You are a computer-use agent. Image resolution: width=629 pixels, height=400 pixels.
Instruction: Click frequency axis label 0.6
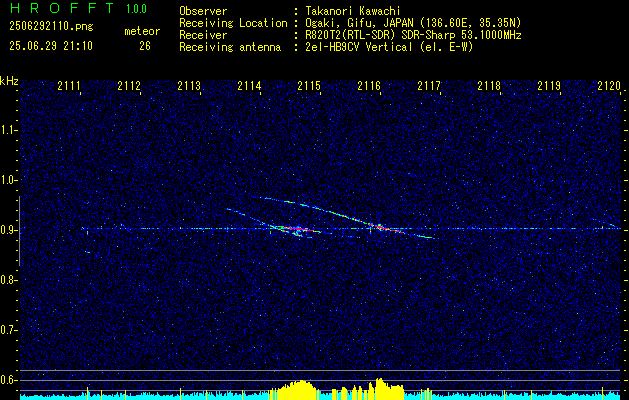8,380
